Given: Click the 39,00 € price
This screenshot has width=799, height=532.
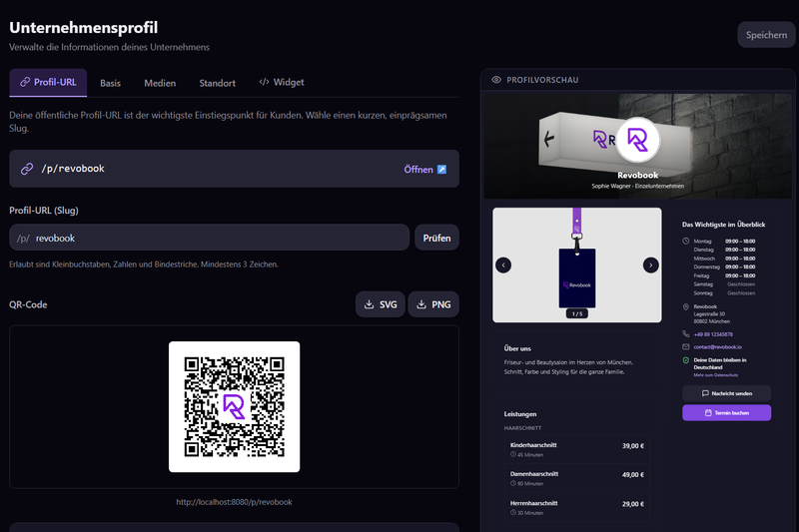Looking at the screenshot, I should pos(633,446).
